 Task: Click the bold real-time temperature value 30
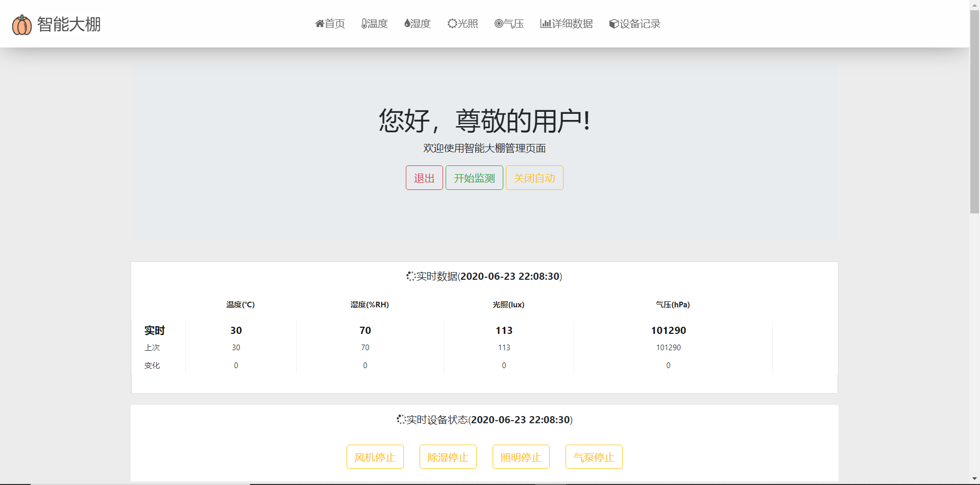tap(236, 330)
